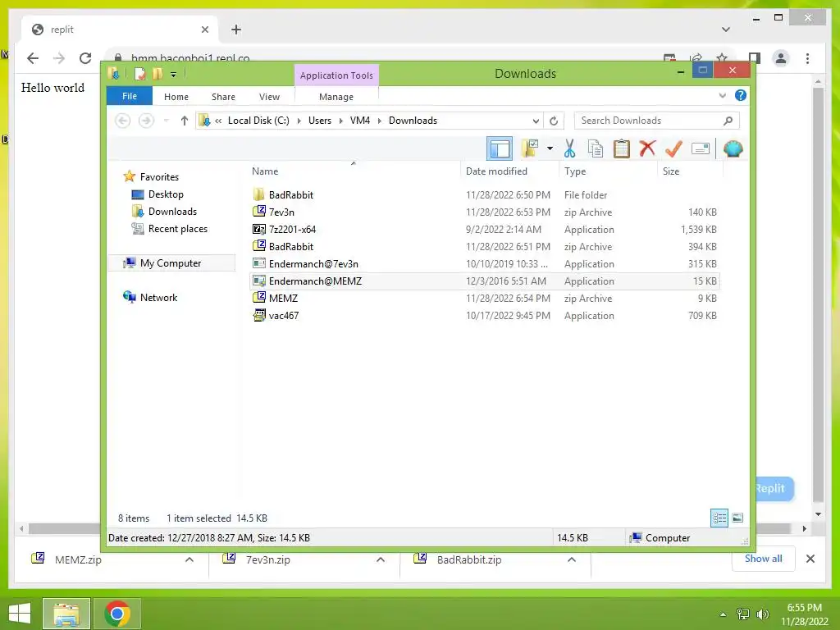Click Show all downloads button

[x=764, y=559]
